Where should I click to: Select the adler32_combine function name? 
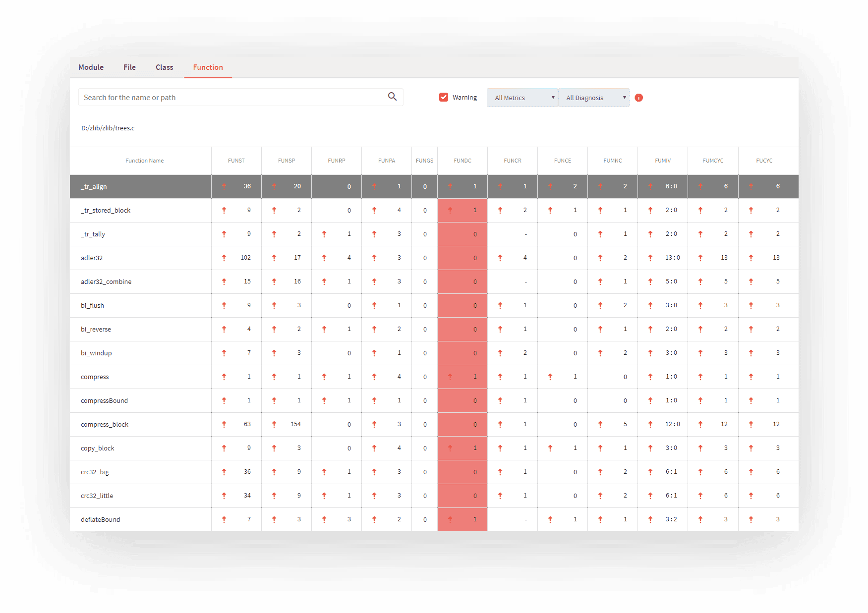106,281
